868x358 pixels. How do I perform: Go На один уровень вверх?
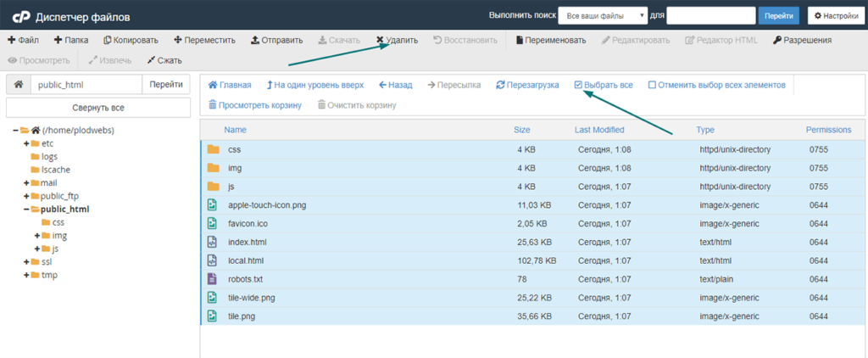click(315, 85)
